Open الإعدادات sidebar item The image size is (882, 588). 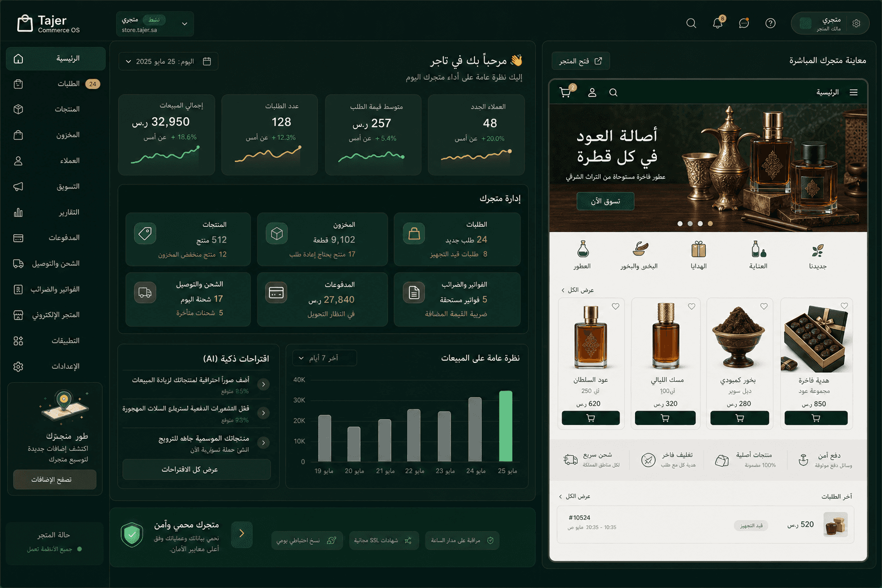[56, 366]
